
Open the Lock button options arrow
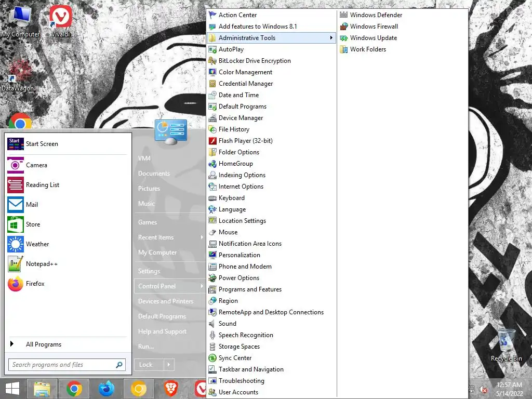click(x=169, y=365)
